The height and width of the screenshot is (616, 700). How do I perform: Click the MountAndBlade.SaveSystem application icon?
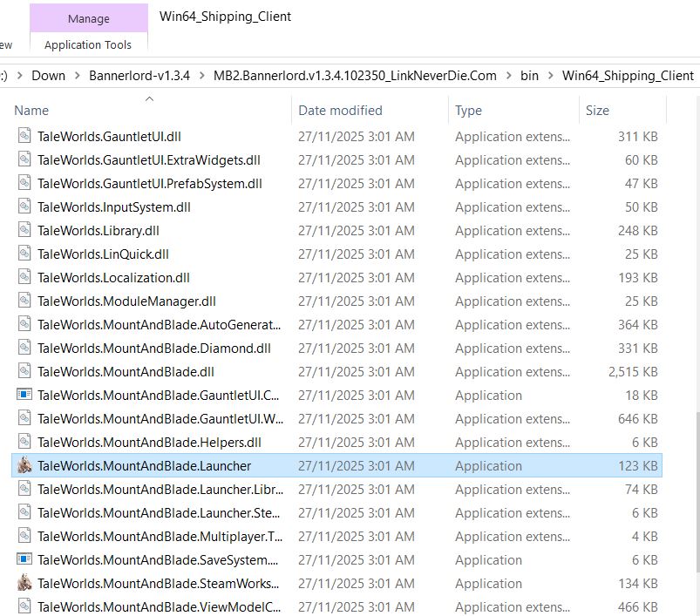coord(24,558)
